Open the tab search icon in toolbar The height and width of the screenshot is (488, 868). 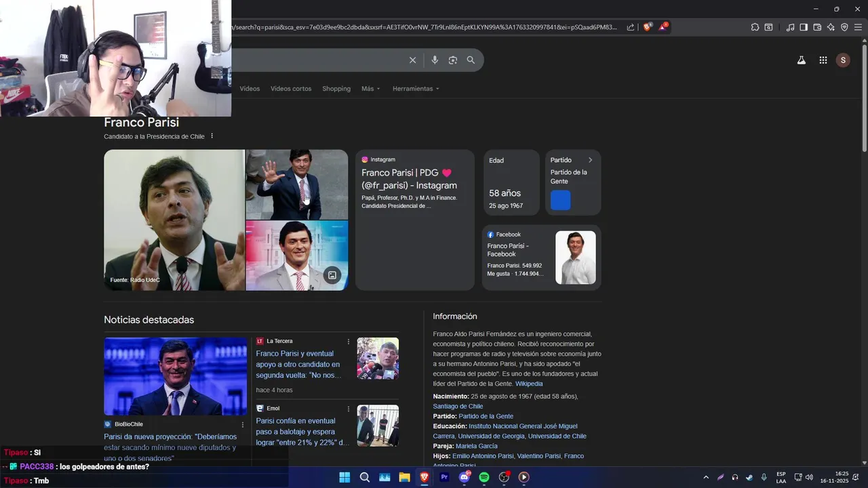(768, 27)
